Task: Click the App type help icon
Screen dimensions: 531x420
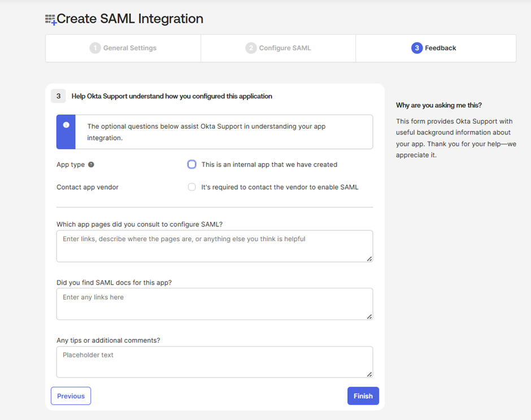Action: (x=91, y=164)
